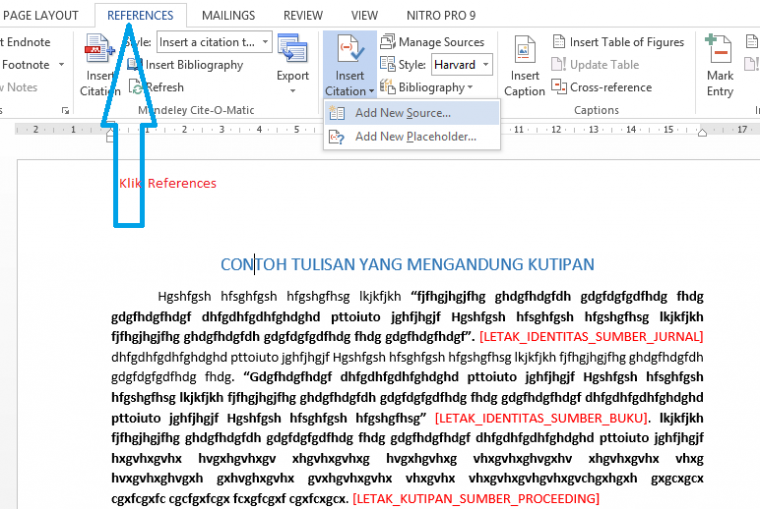This screenshot has width=760, height=509.
Task: Click the Mark Entry icon
Action: click(719, 48)
